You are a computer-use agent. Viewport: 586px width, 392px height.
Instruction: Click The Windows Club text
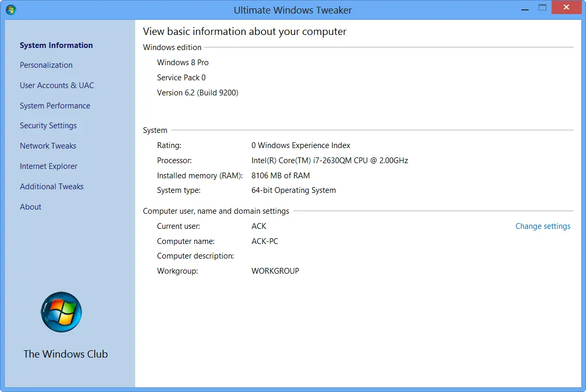[66, 354]
